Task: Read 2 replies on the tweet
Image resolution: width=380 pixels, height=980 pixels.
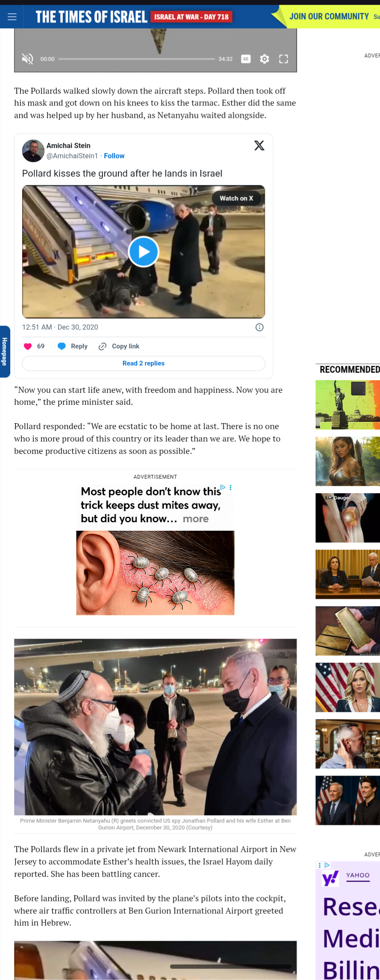Action: coord(144,363)
